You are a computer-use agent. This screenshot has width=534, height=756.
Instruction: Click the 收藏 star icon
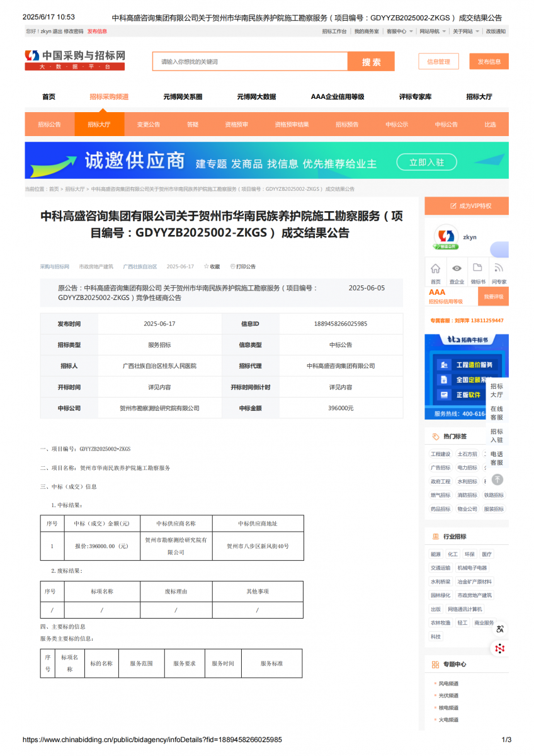206,266
